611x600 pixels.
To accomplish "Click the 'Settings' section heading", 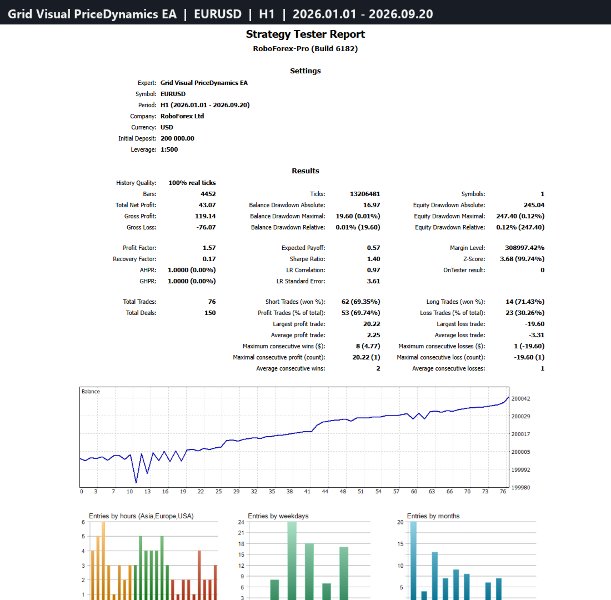I will coord(306,71).
